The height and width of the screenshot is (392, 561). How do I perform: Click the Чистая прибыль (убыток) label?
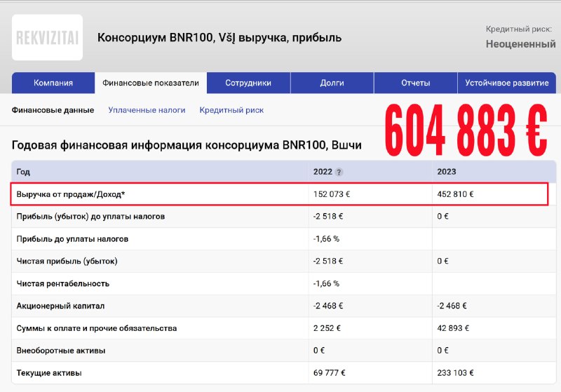(67, 261)
